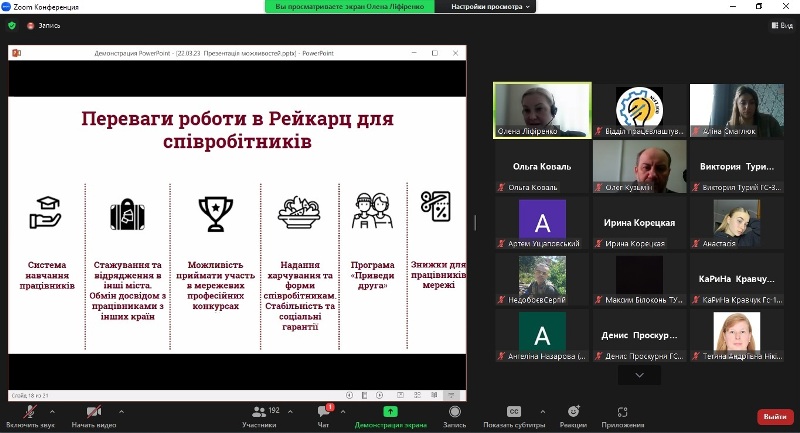Click Олег Кузьмін muted microphone icon
800x433 pixels.
click(598, 188)
